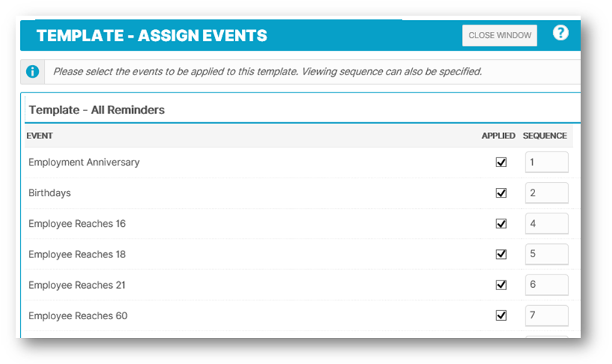Toggle Employee Reaches 18 applied checkbox
Viewport: 612px width, 364px height.
(x=501, y=254)
